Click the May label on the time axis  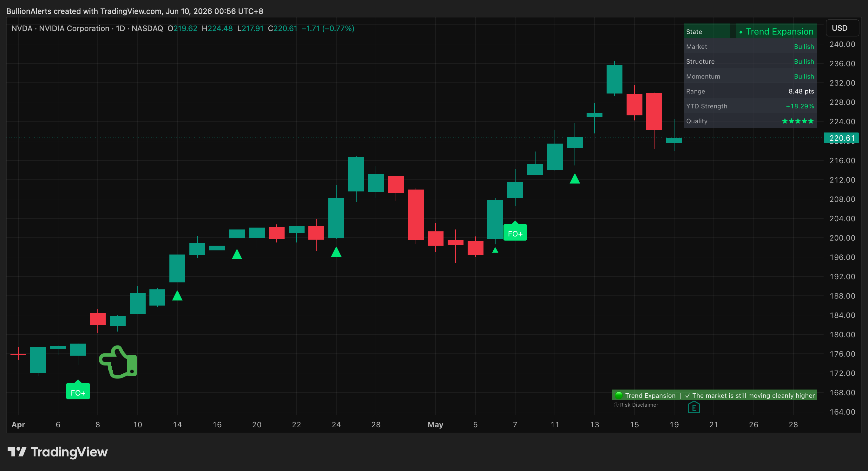[x=435, y=424]
